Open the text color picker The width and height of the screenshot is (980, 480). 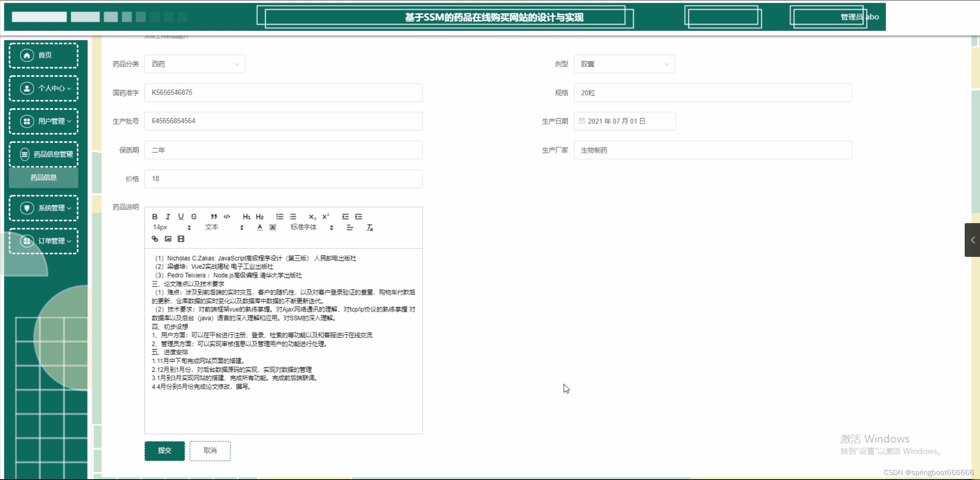click(x=260, y=228)
